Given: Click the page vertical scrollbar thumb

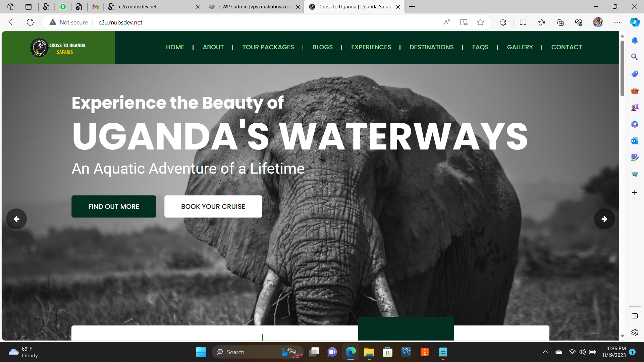Looking at the screenshot, I should click(622, 68).
